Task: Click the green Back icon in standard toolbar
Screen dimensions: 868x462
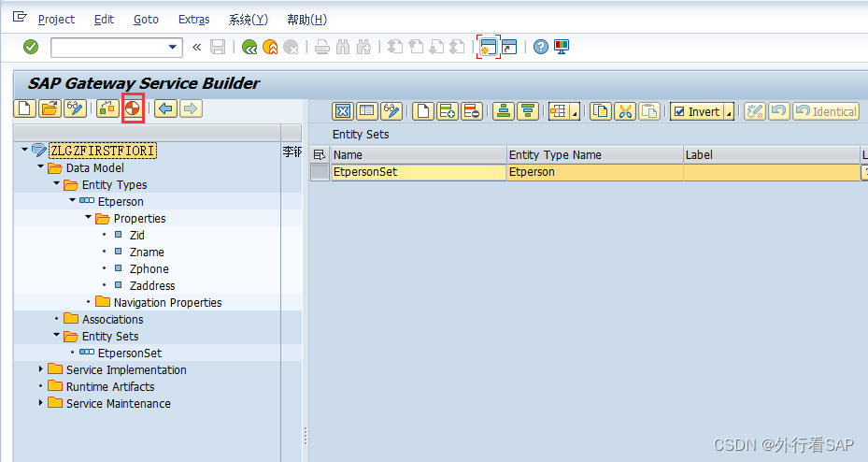Action: click(x=249, y=47)
